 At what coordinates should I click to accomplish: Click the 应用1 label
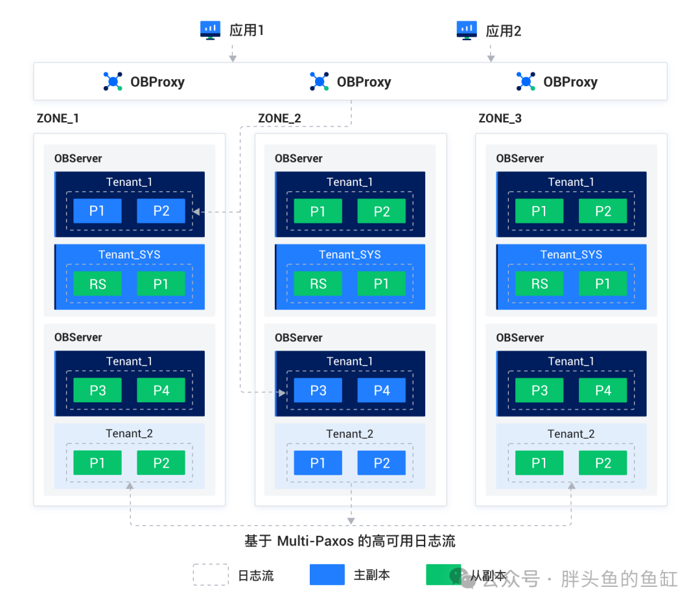tap(247, 30)
